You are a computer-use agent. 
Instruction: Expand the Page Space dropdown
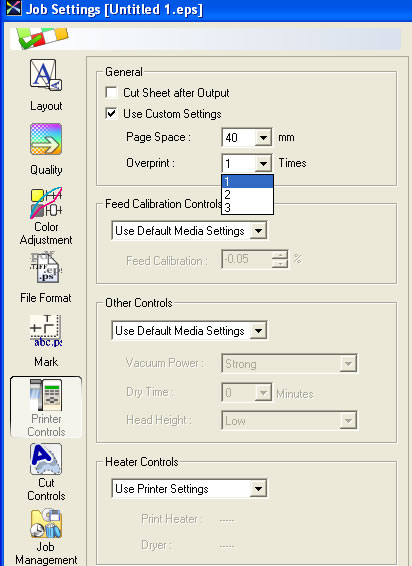(263, 138)
